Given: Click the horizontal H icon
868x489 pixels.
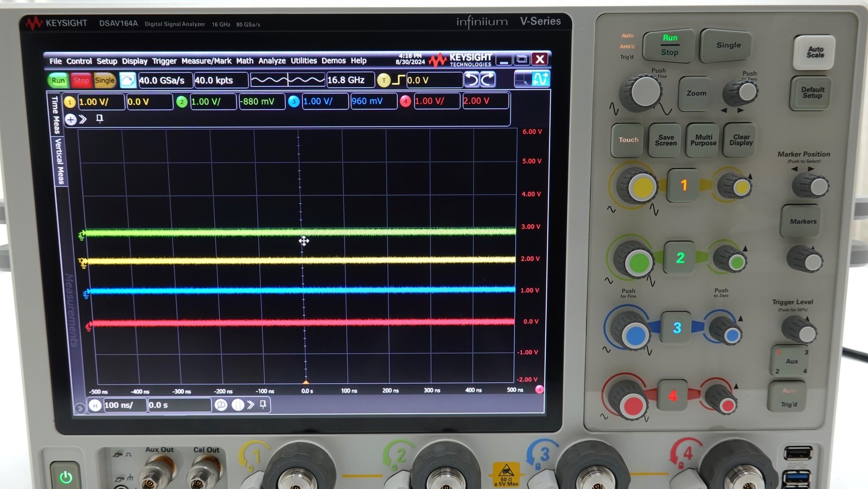Looking at the screenshot, I should pos(95,405).
